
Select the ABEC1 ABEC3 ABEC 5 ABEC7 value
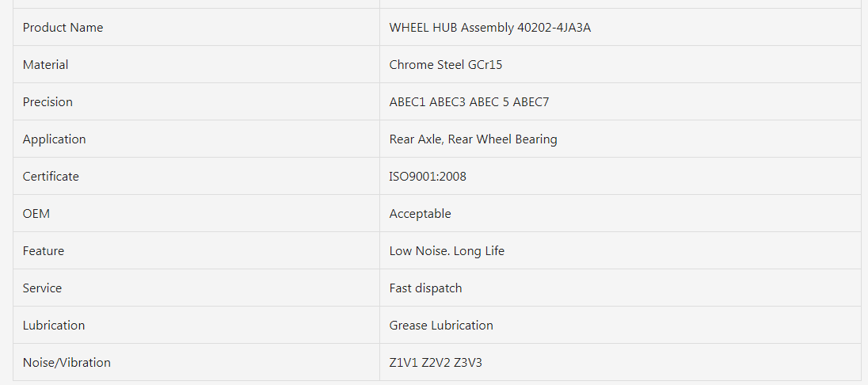469,101
